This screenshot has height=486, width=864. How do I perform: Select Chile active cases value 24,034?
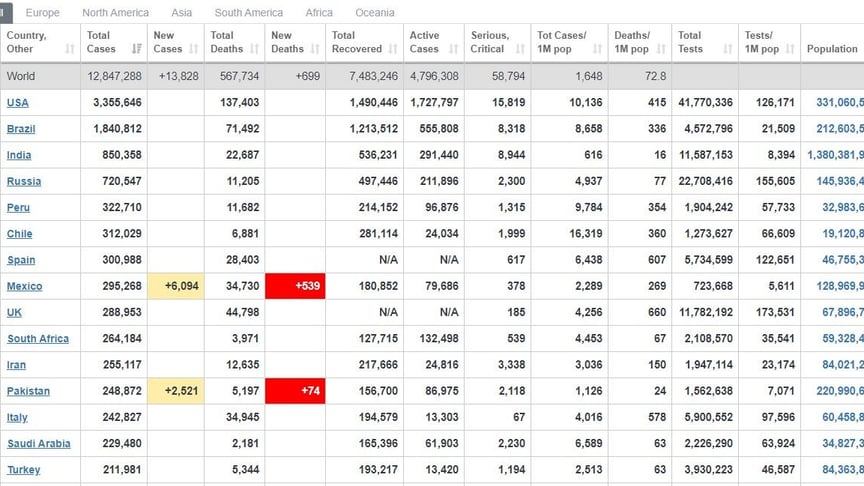point(442,234)
